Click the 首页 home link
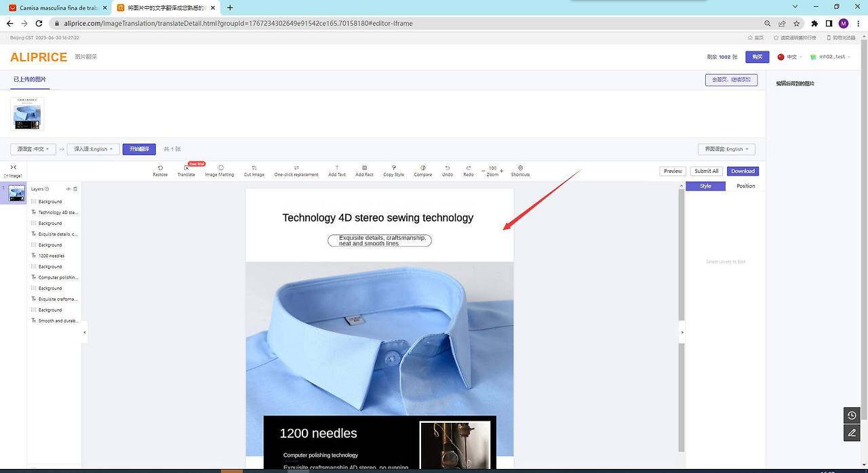Image resolution: width=868 pixels, height=473 pixels. [x=755, y=38]
